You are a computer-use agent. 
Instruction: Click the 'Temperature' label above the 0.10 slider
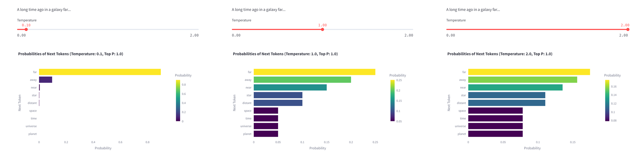pos(27,20)
